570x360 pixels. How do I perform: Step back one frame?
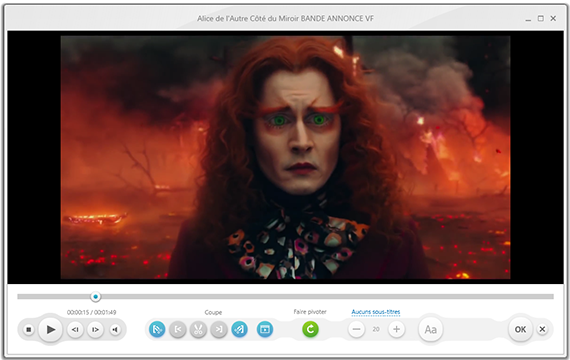(75, 330)
